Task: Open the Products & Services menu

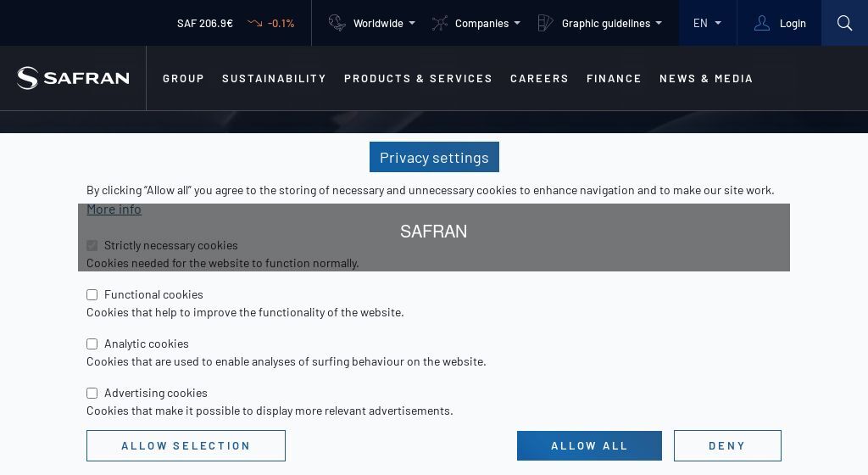Action: pos(418,78)
